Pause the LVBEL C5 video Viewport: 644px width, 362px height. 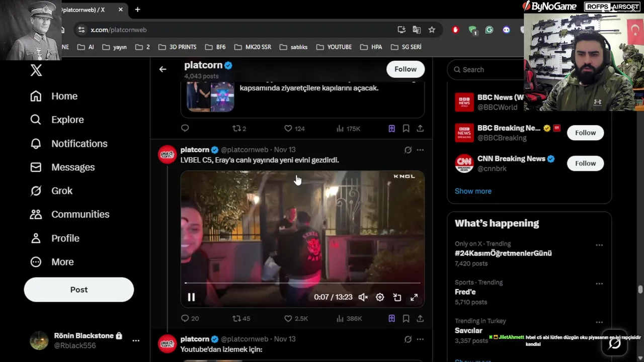click(x=191, y=297)
